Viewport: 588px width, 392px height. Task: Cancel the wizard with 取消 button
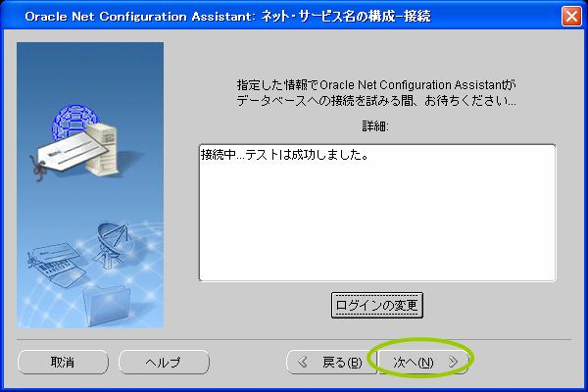[63, 362]
